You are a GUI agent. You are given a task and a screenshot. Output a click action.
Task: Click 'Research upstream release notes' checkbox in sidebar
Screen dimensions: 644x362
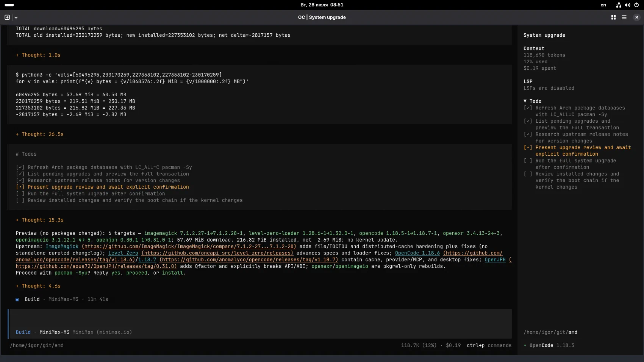pos(528,134)
